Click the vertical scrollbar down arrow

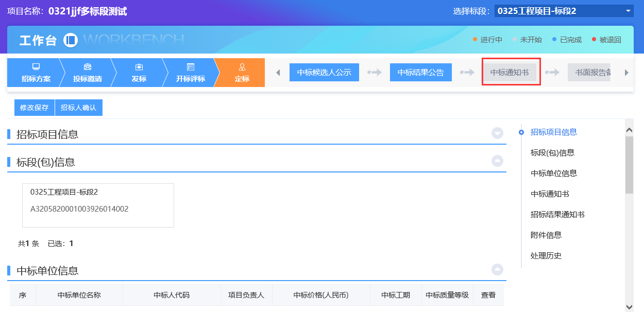(629, 307)
